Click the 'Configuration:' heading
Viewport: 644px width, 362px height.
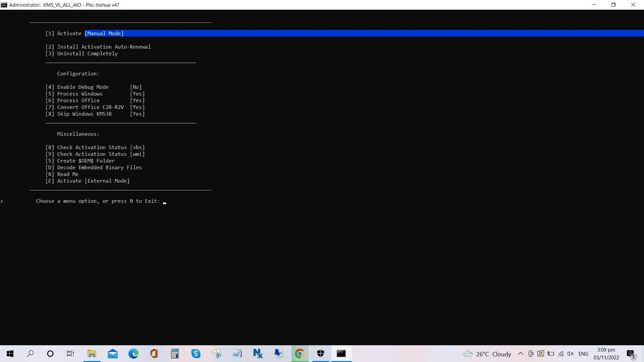(x=78, y=74)
